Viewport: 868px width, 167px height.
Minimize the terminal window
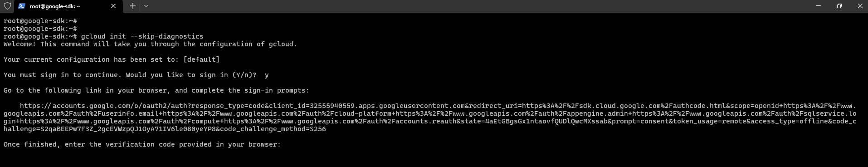point(819,6)
